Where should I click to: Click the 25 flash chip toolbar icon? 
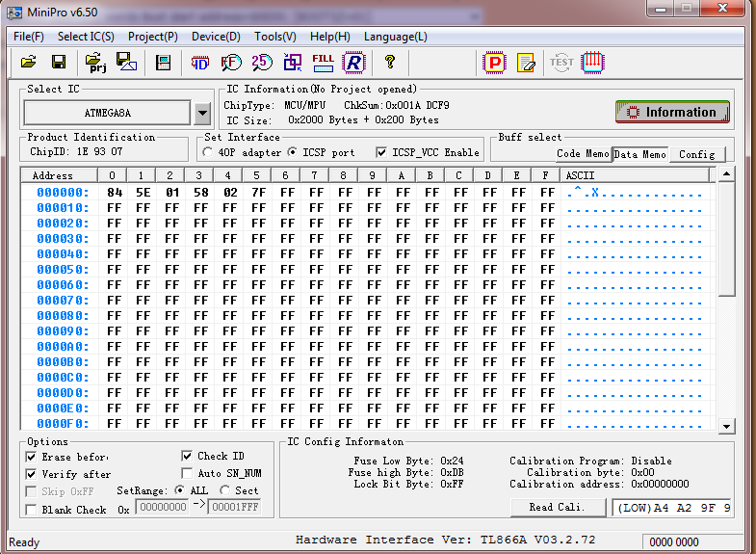pyautogui.click(x=261, y=63)
